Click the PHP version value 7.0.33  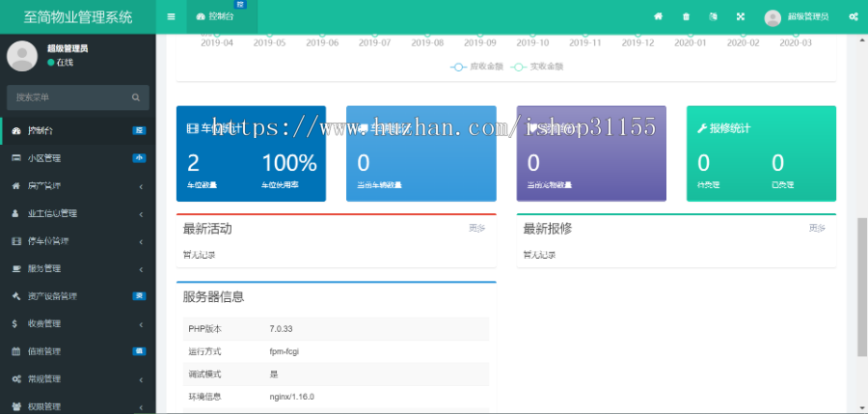pos(281,329)
